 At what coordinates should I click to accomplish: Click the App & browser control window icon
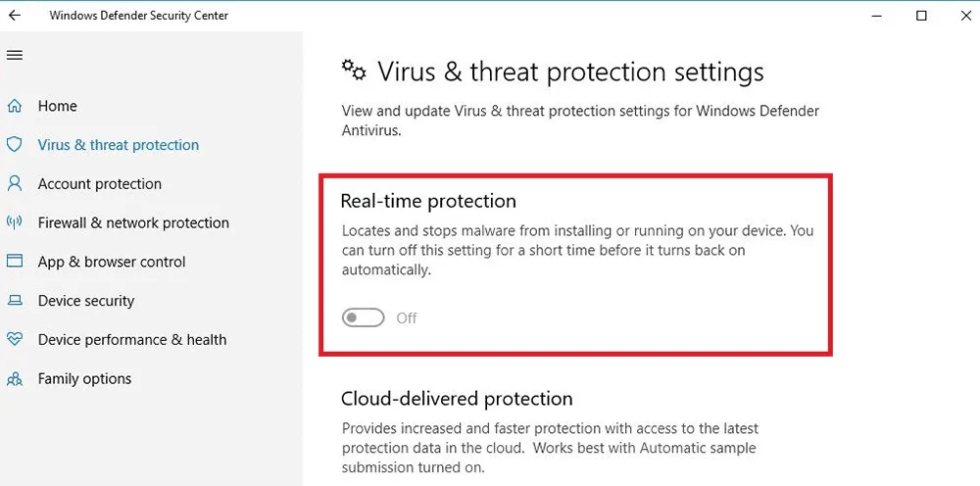pos(15,262)
